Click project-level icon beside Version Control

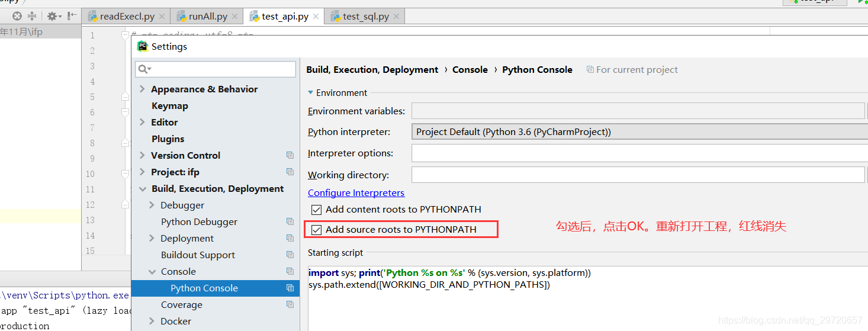pos(290,155)
